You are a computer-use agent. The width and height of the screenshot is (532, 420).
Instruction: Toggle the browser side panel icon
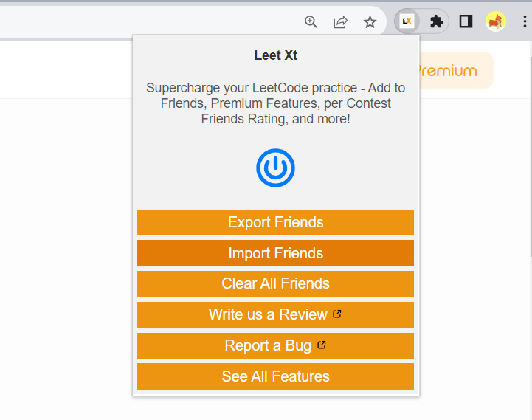466,21
